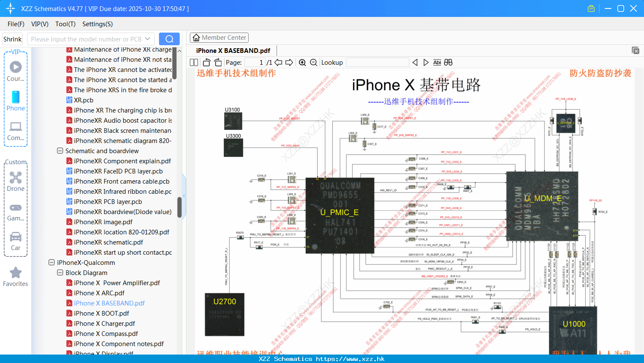Open iPhoneXR schematic.pdf
Image resolution: width=644 pixels, height=363 pixels.
(109, 242)
